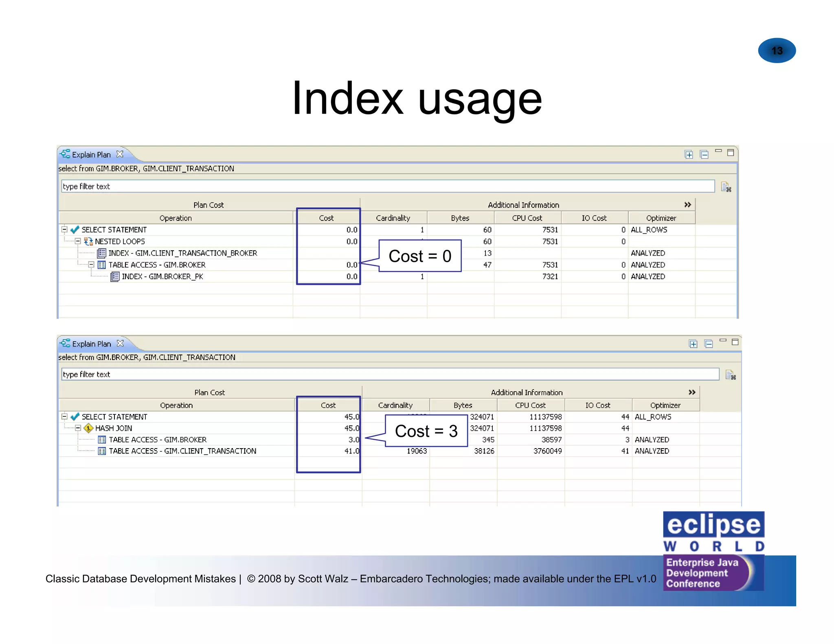
Task: Click CPU Cost header in top plan
Action: click(527, 218)
